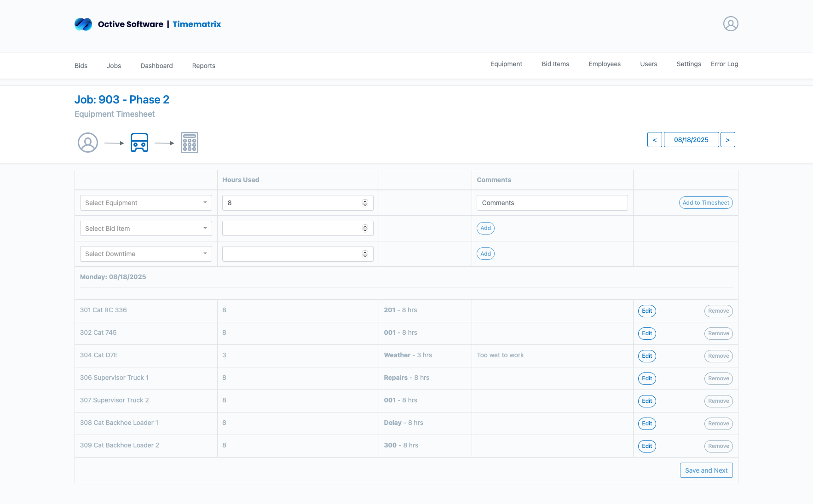The image size is (813, 504).
Task: Click the Downtime hours stepper arrows
Action: 365,254
